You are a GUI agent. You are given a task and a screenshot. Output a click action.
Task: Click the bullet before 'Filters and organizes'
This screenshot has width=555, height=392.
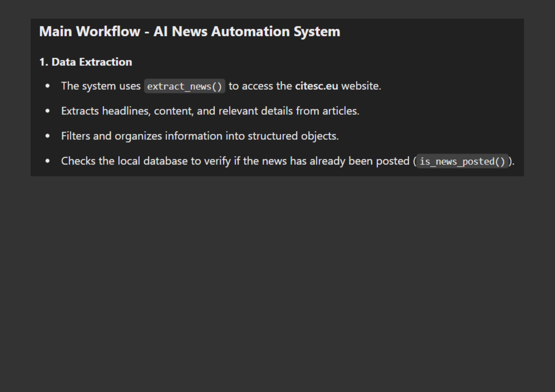47,136
